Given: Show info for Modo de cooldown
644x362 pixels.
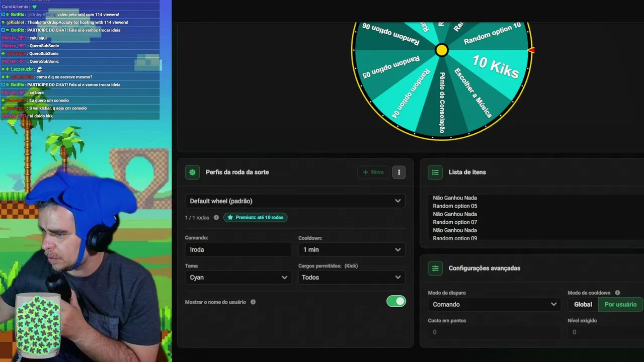Looking at the screenshot, I should click(x=617, y=293).
